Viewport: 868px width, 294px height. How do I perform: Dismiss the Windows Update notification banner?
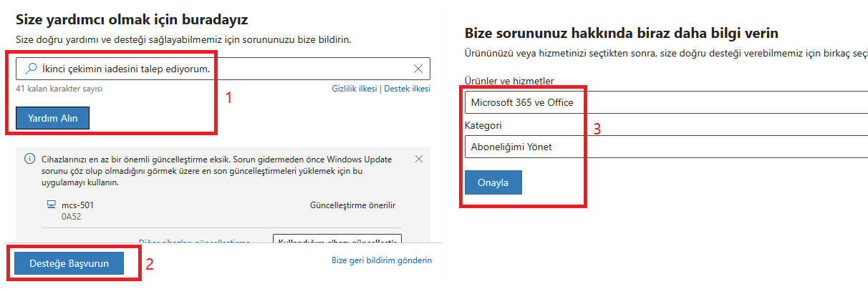[x=419, y=159]
